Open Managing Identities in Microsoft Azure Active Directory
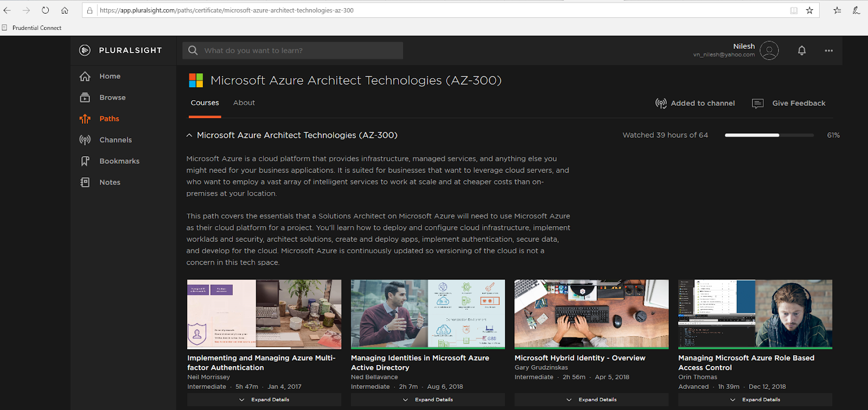This screenshot has width=868, height=410. [420, 363]
